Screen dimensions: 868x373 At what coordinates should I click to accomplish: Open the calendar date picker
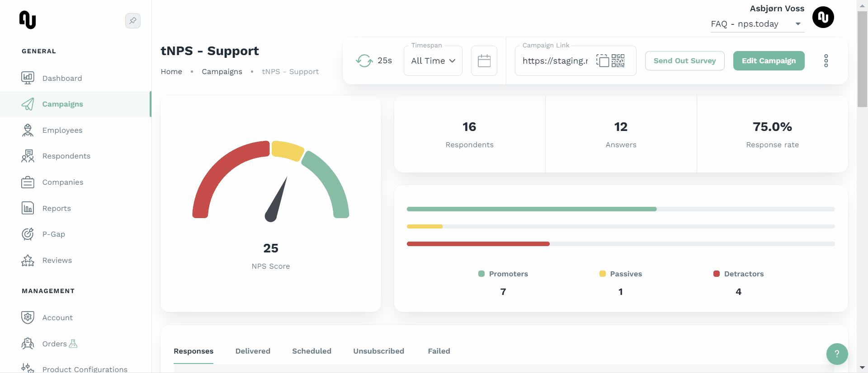pyautogui.click(x=484, y=61)
